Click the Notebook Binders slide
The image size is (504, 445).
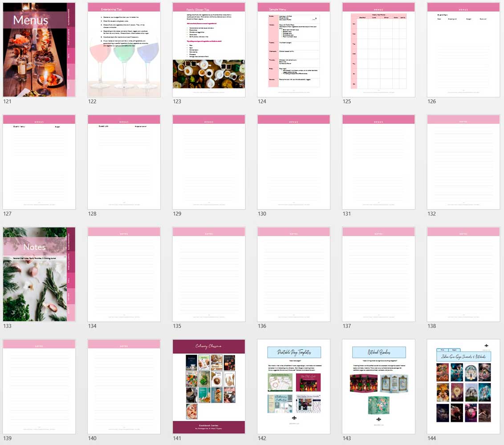(x=378, y=386)
